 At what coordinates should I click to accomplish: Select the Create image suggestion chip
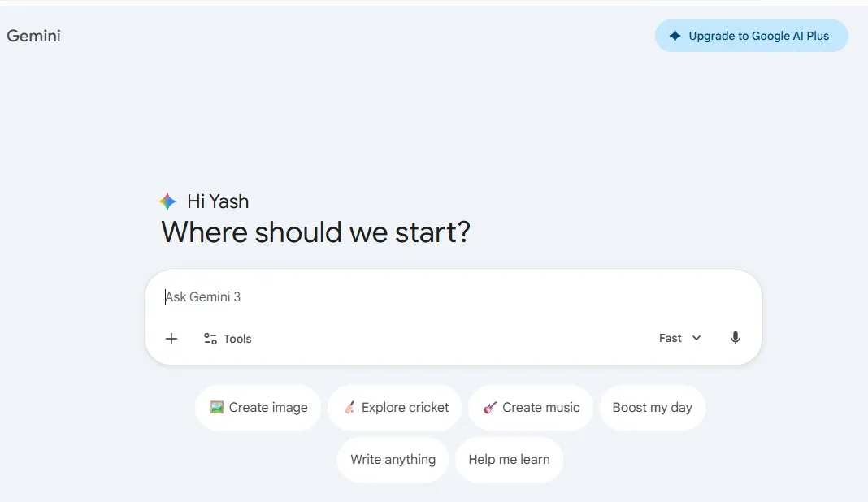pos(258,407)
